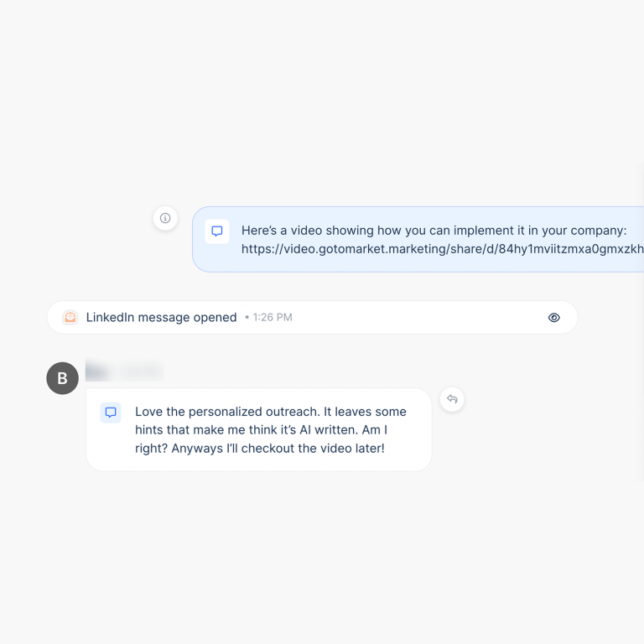The width and height of the screenshot is (644, 644).
Task: Click the orange LinkedIn message opened icon
Action: (x=70, y=318)
